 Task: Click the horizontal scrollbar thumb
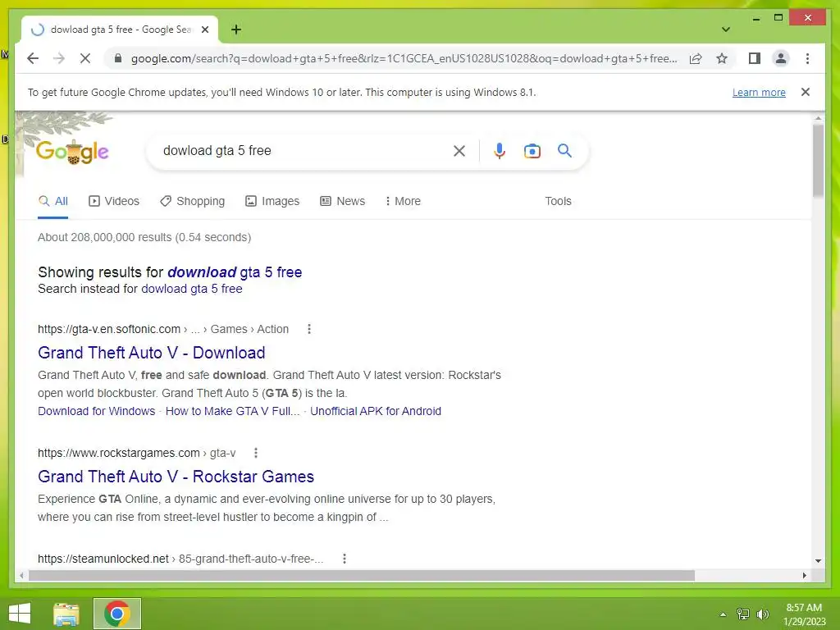(362, 575)
